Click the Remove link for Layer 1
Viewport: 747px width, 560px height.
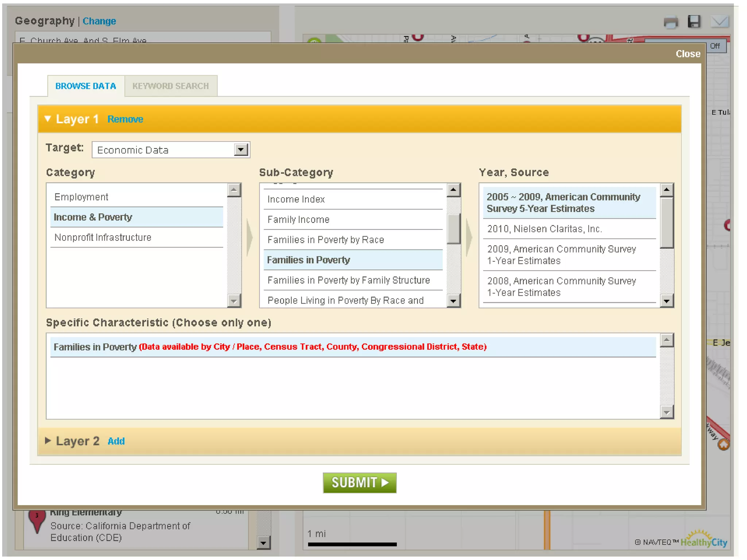125,119
